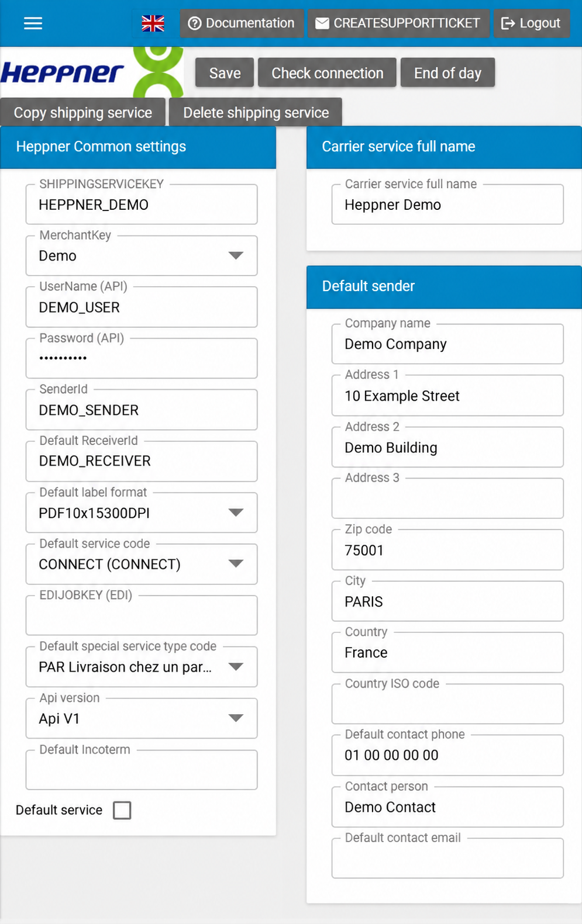This screenshot has height=924, width=582.
Task: Run Check connection
Action: 327,72
